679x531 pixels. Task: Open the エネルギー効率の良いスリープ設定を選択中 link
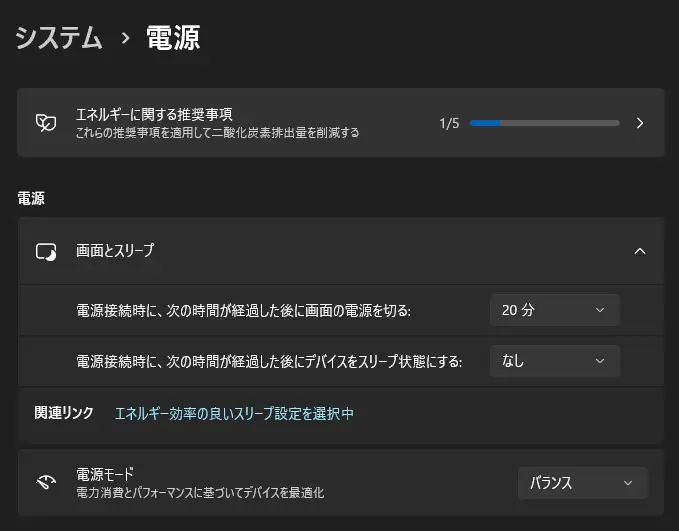point(234,413)
